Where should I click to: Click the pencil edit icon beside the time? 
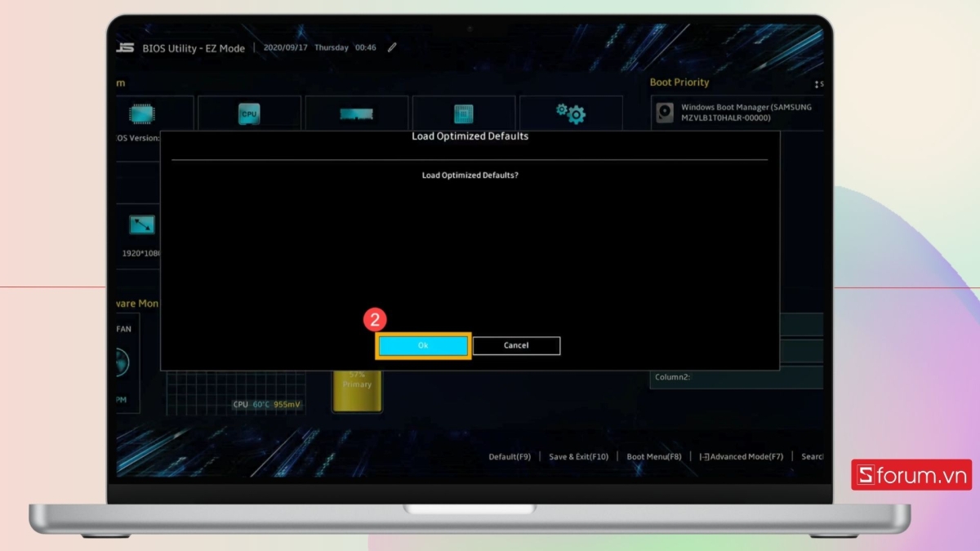click(x=392, y=47)
